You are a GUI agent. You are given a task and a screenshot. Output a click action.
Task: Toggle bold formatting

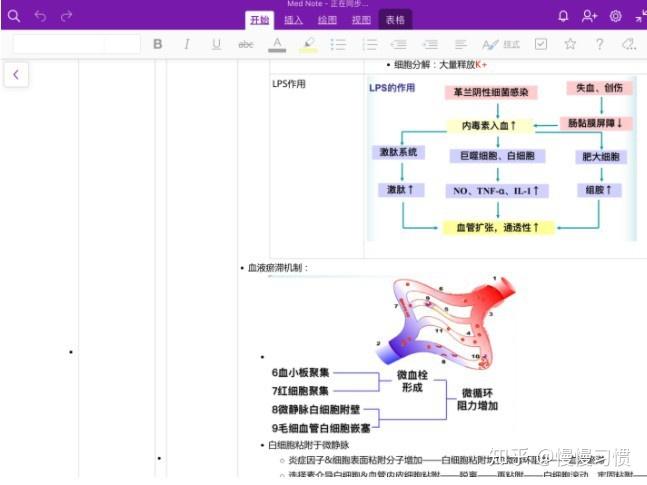point(157,44)
